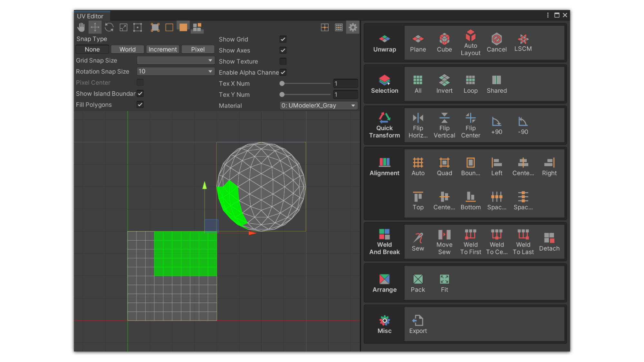The height and width of the screenshot is (362, 644).
Task: Open the Rotation Snap Size dropdown
Action: point(176,71)
